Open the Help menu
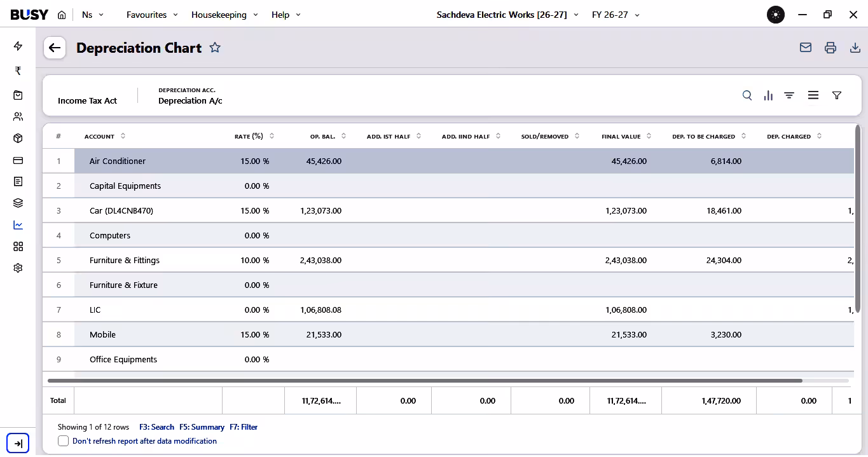This screenshot has width=868, height=457. coord(286,15)
